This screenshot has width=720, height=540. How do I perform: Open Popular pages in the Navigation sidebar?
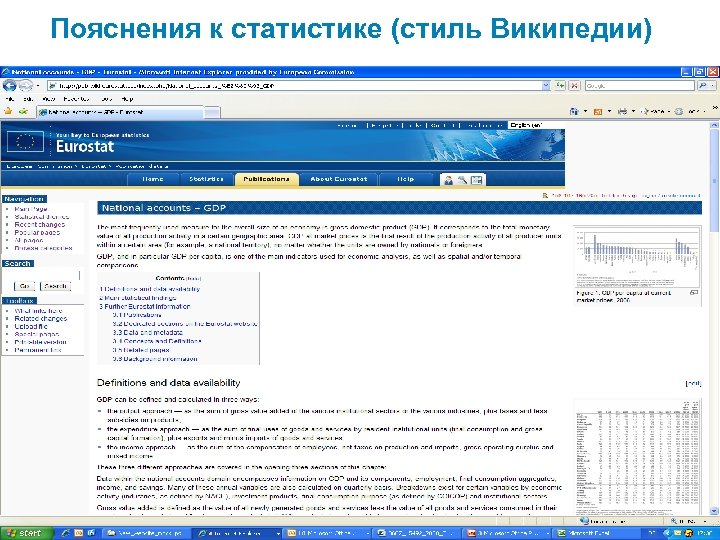coord(37,232)
